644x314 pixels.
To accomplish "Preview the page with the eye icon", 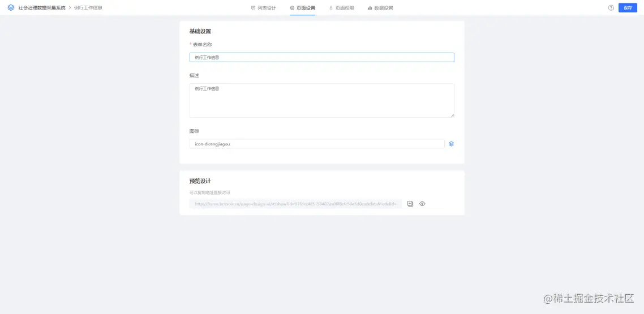I will point(422,204).
